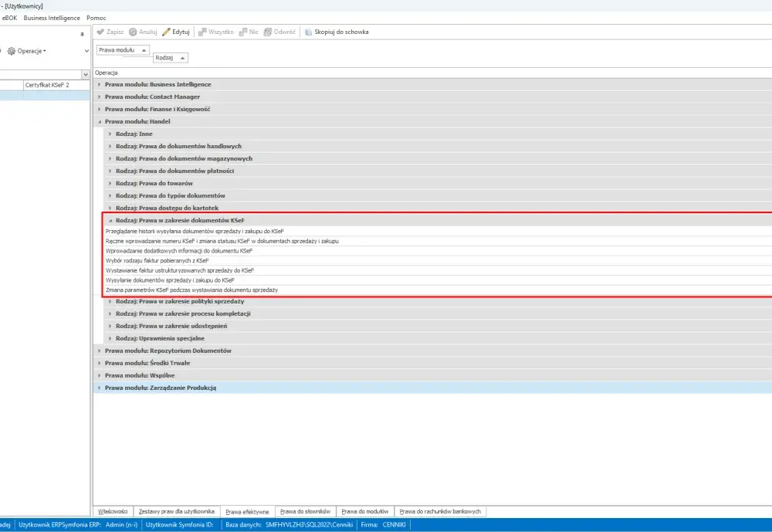Expand Rodzaj: Prawa do dokumentów magazynowych
Screen dimensions: 772x532
coord(110,158)
